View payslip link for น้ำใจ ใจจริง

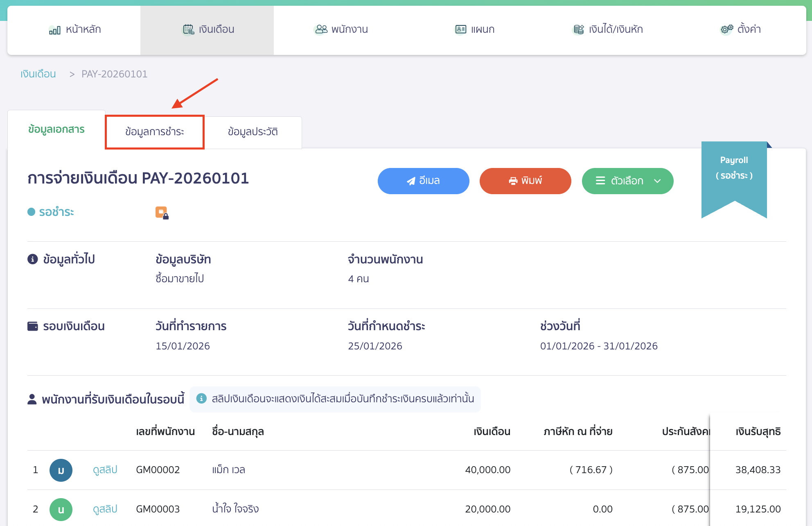point(104,509)
